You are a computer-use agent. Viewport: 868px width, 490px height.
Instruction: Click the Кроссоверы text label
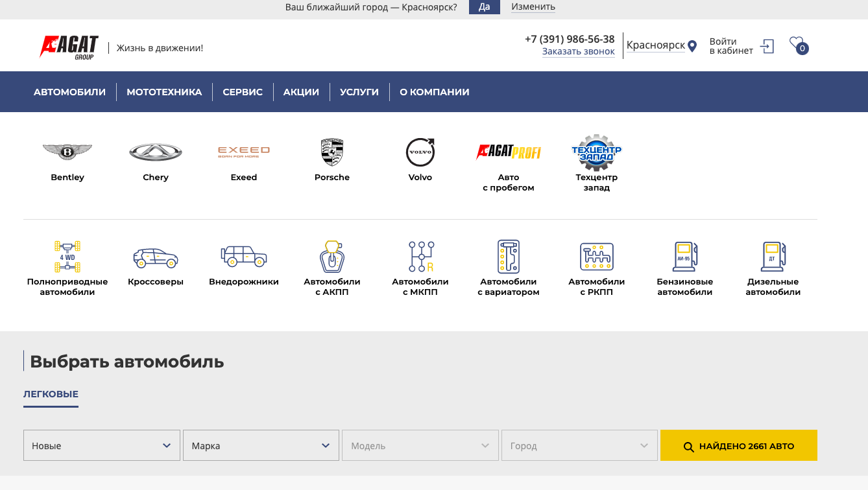(x=156, y=281)
